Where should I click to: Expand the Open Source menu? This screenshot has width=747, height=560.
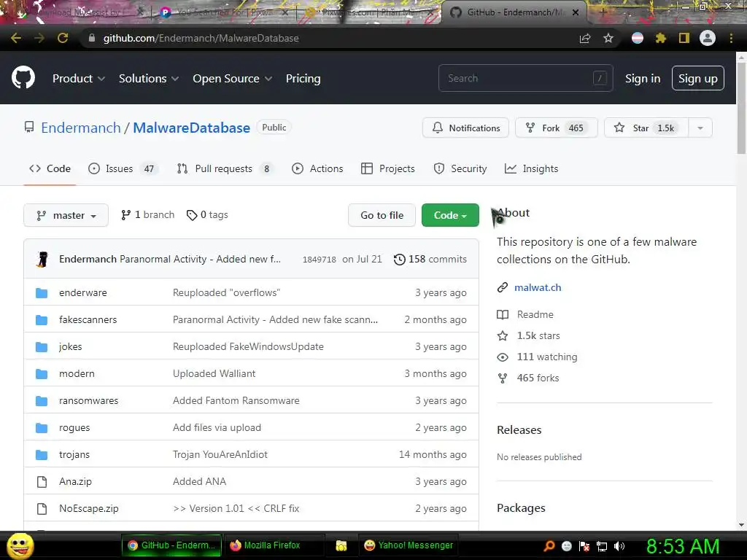coord(233,79)
